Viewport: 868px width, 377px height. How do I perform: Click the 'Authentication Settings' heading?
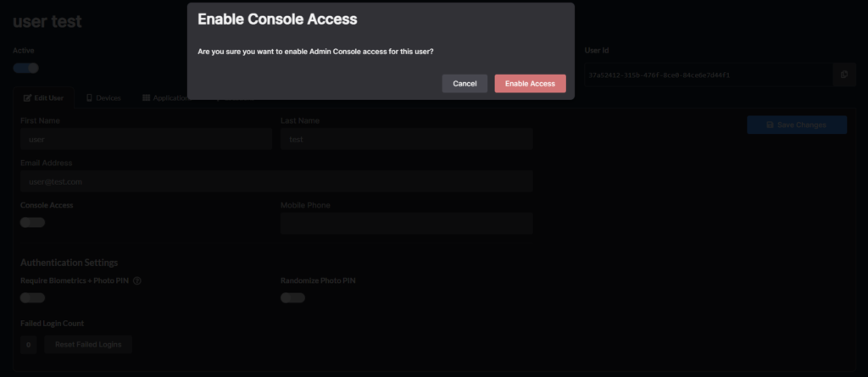(70, 263)
